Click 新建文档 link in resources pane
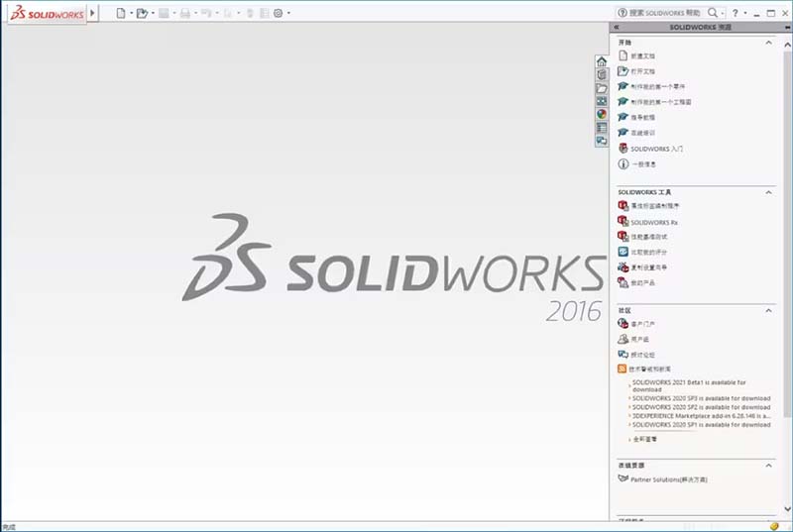Screen dimensions: 793x532 (x=642, y=56)
